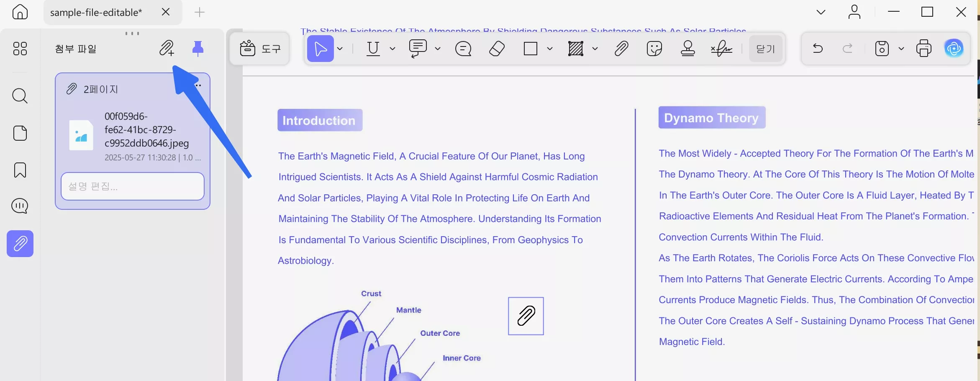Open thumbnails grid panel in sidebar

(20, 49)
